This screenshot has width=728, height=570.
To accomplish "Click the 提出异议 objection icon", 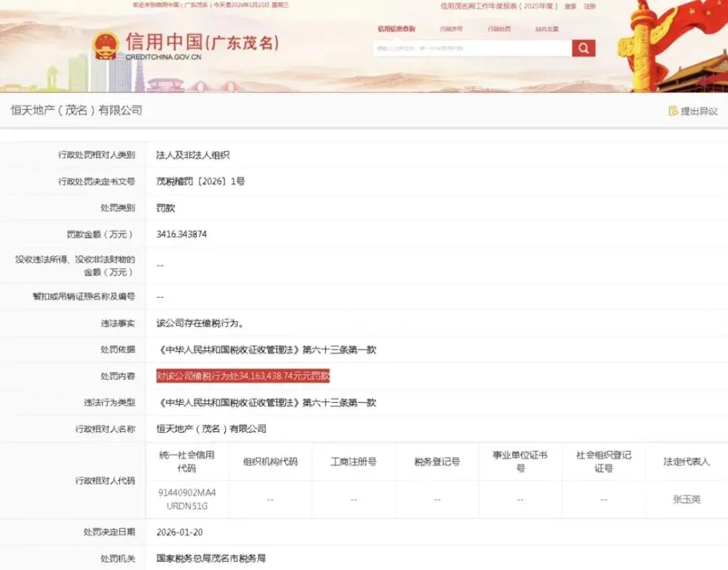I will click(673, 111).
